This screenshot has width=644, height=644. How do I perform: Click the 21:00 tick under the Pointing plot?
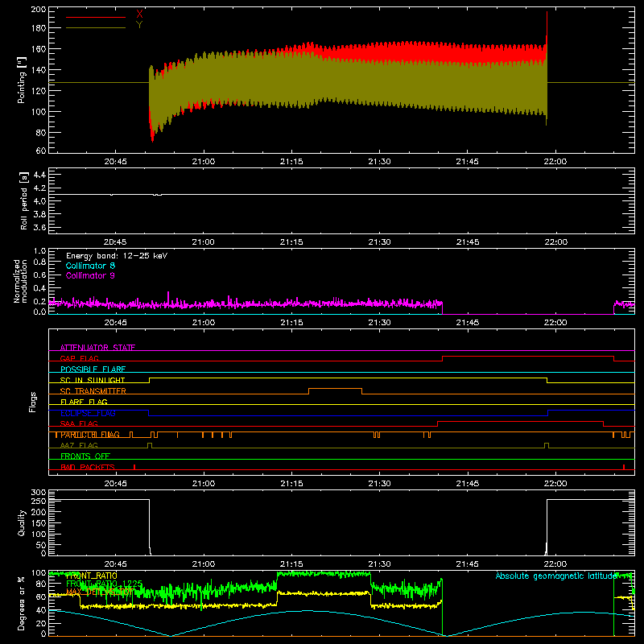point(204,162)
